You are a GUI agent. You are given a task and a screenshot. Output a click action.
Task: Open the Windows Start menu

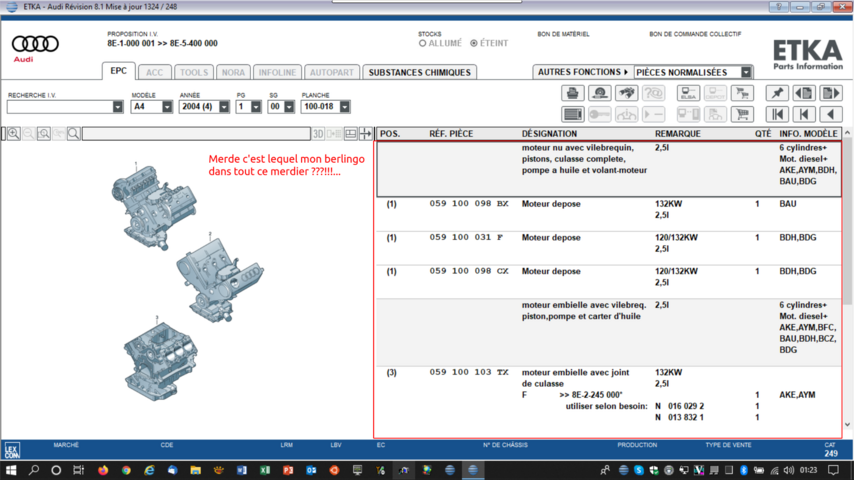(x=11, y=470)
